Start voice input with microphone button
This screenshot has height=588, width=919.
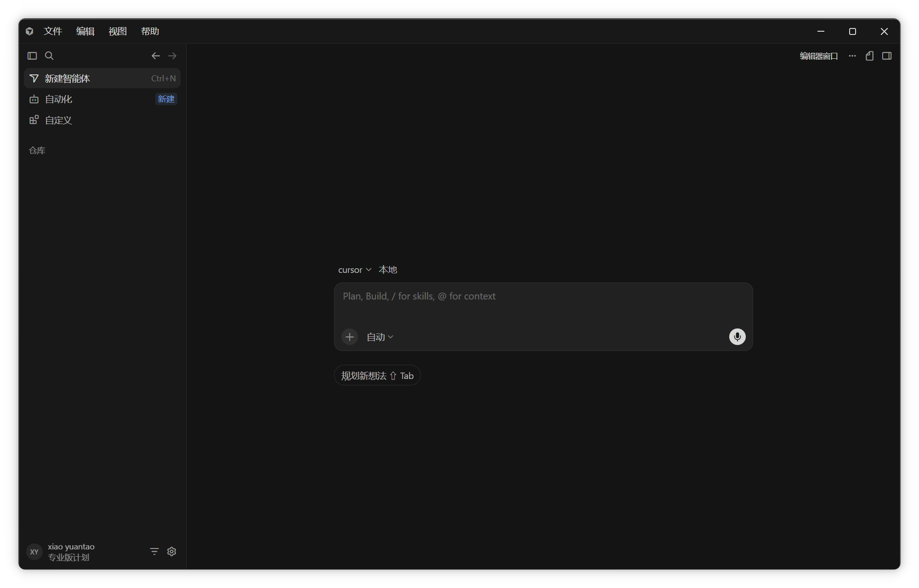(x=737, y=337)
